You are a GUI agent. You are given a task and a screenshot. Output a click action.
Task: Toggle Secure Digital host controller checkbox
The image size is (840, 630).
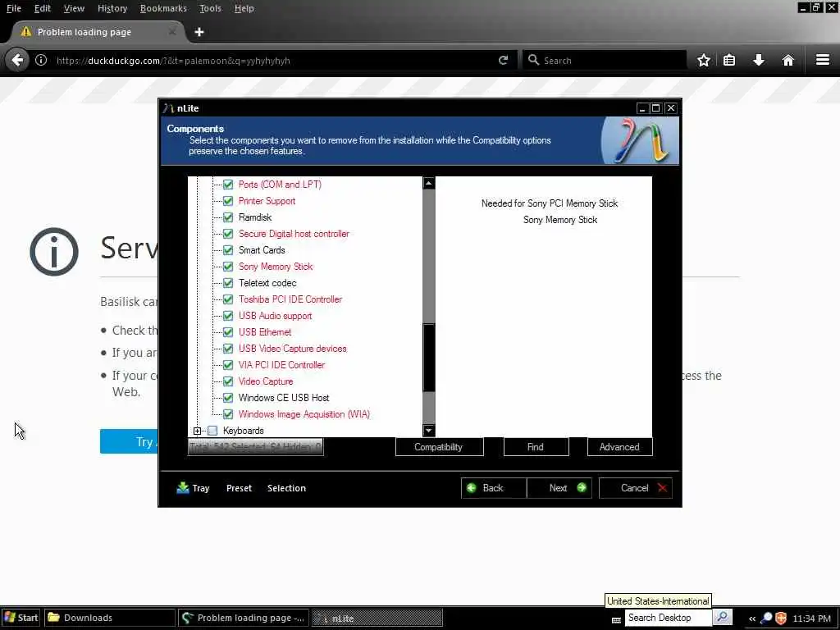tap(228, 234)
